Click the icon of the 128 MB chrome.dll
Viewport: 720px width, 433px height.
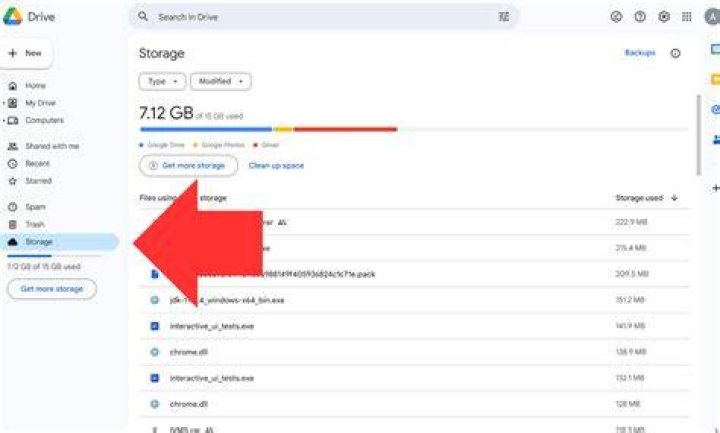[x=155, y=404]
